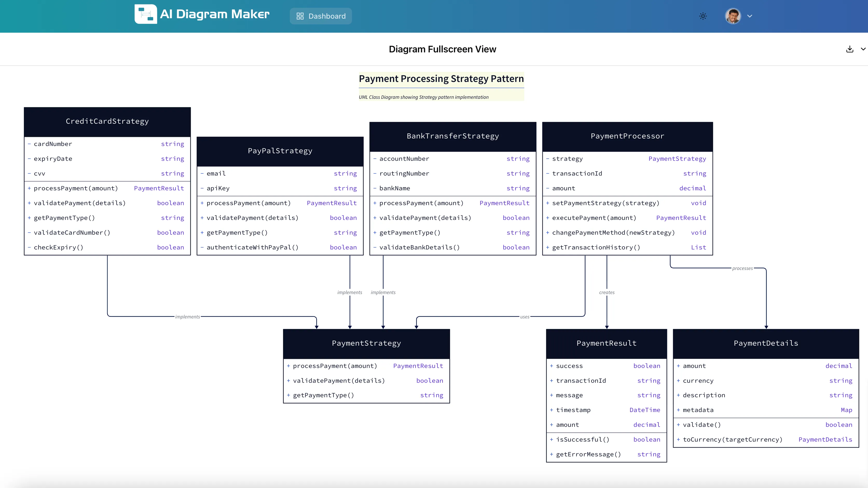The image size is (868, 488).
Task: Open the Dashboard navigation item
Action: (x=320, y=16)
